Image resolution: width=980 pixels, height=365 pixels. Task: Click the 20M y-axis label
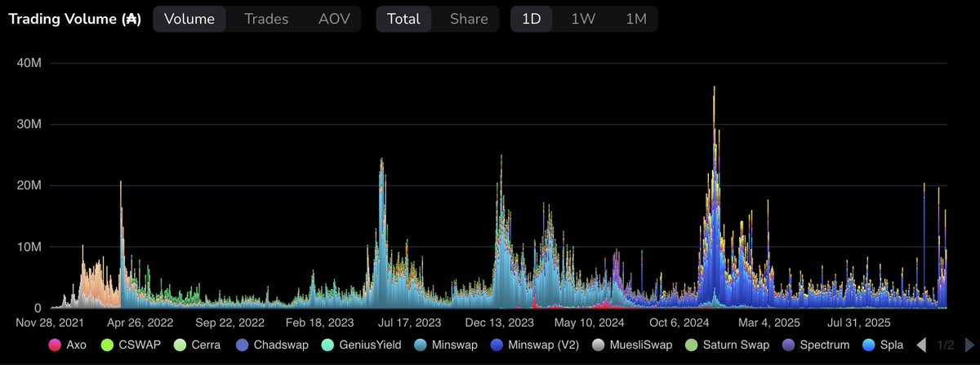point(29,185)
